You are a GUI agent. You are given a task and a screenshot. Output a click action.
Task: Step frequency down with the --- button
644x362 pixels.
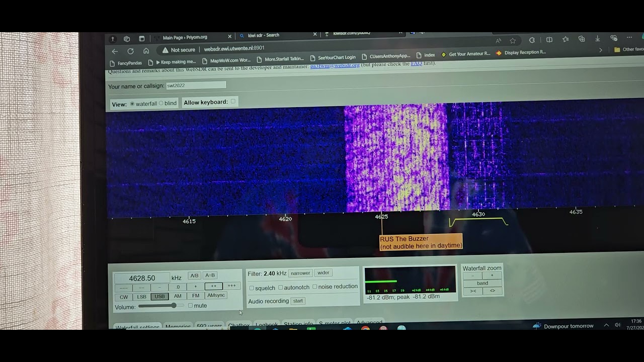[x=124, y=288]
